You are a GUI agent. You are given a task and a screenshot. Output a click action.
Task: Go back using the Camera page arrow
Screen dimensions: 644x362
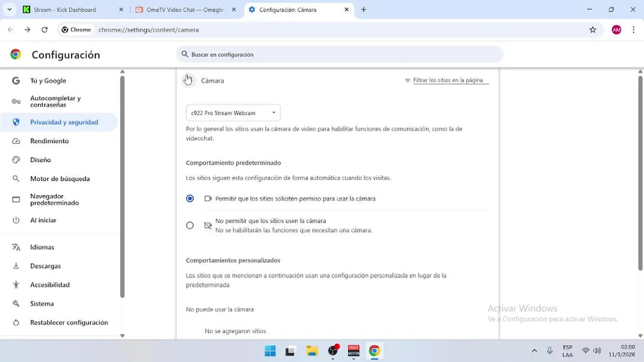pos(188,80)
